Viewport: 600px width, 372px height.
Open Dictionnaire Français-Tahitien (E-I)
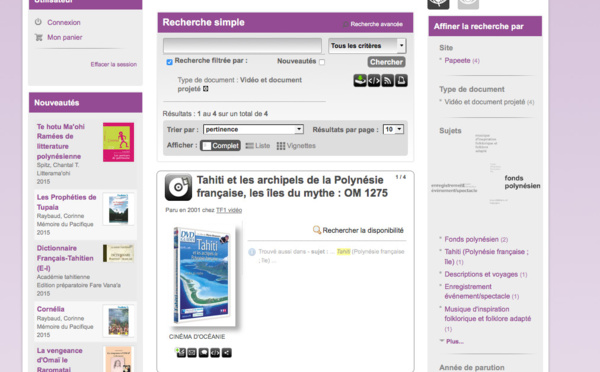coord(65,258)
